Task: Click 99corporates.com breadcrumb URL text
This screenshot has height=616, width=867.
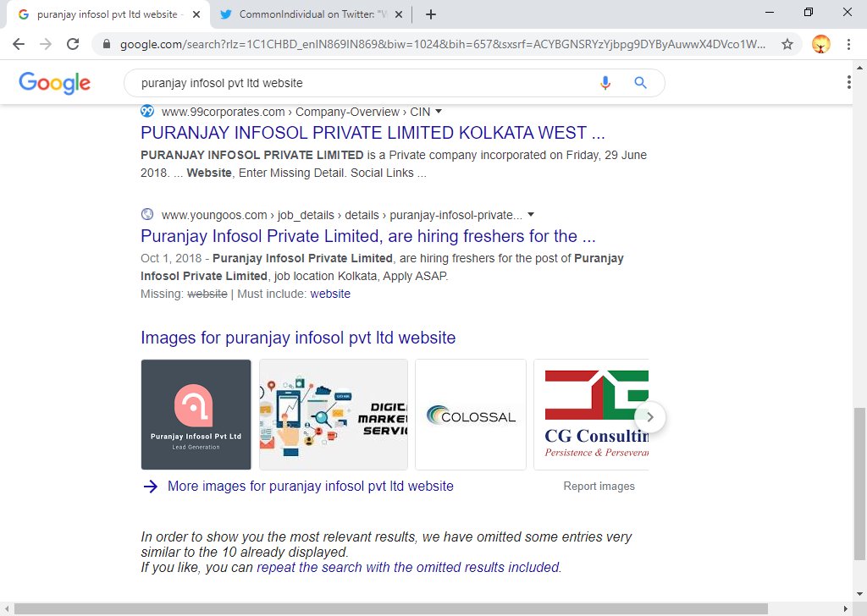Action: click(295, 112)
